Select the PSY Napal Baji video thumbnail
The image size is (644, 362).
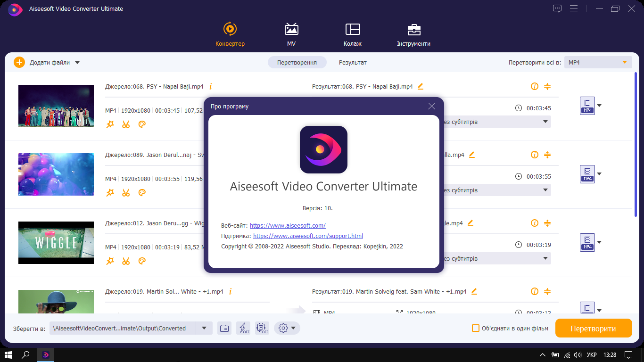[x=56, y=106]
